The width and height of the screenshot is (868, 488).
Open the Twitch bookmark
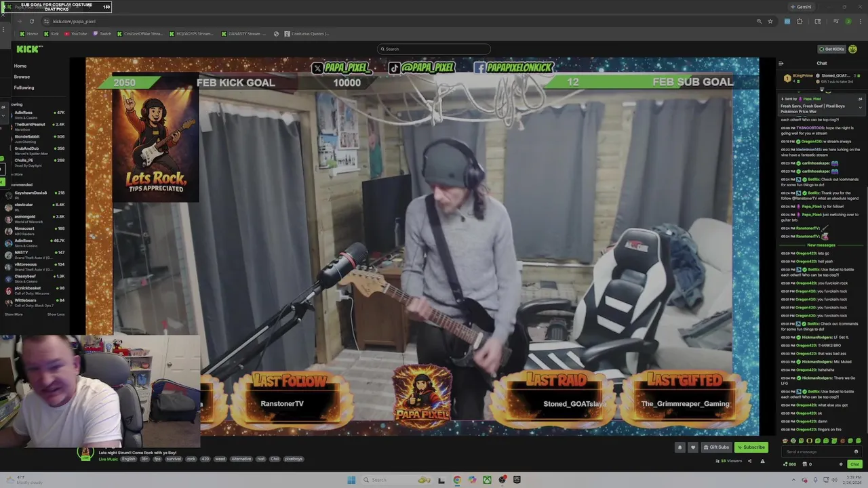coord(102,34)
